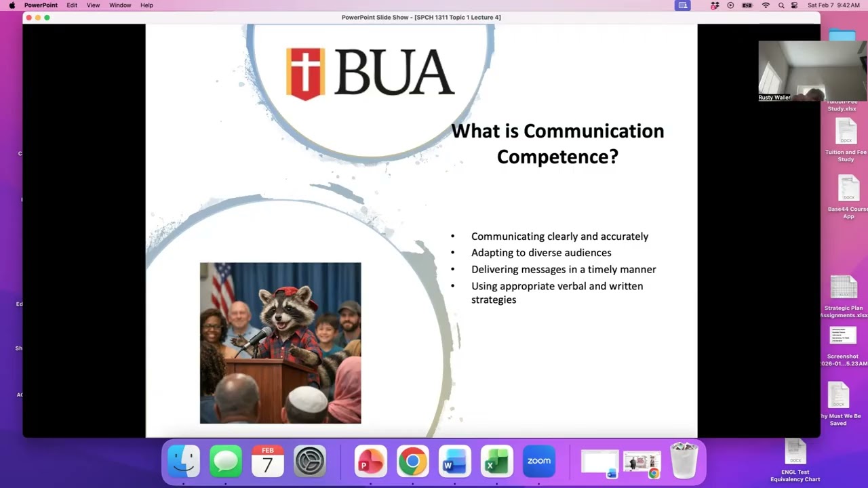Select Tuition and Fee Study desktop document
This screenshot has height=488, width=868.
coord(846,140)
